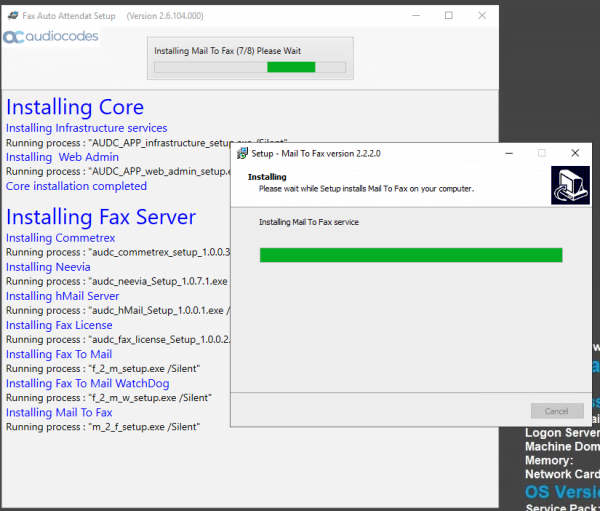This screenshot has height=511, width=600.
Task: Click the Fax Auto Attendant Setup title icon
Action: (11, 15)
